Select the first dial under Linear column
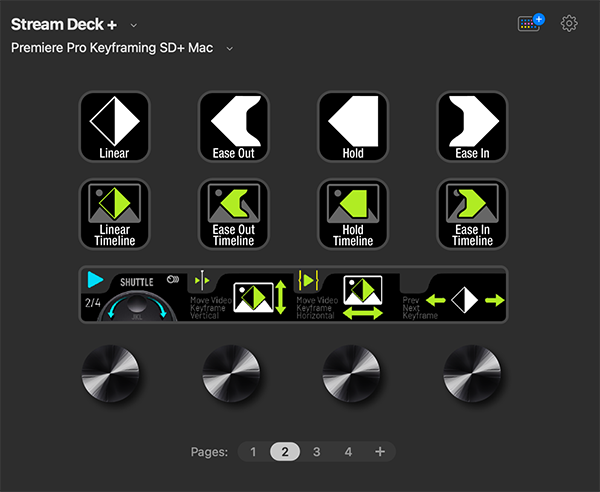The width and height of the screenshot is (600, 492). coord(111,373)
